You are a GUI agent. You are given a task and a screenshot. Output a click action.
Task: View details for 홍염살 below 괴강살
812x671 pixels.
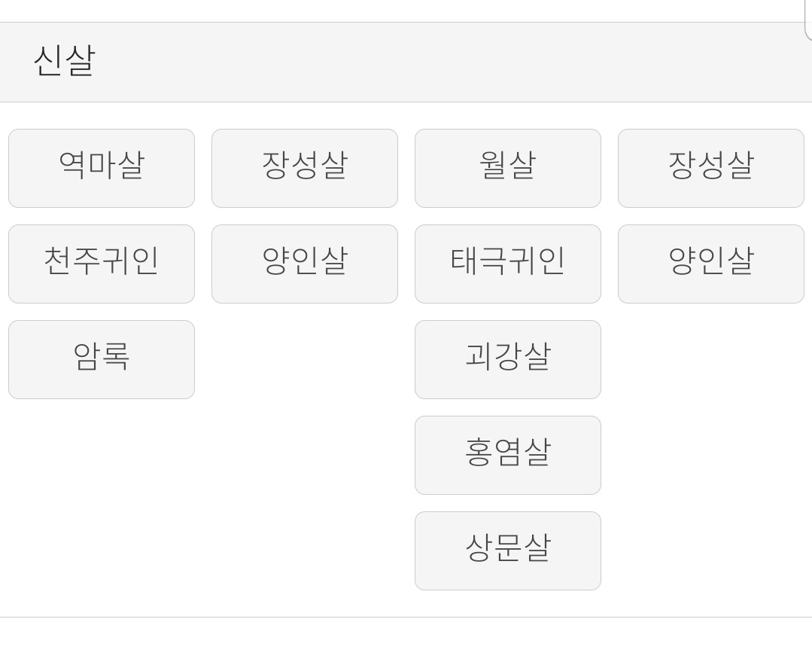coord(507,455)
